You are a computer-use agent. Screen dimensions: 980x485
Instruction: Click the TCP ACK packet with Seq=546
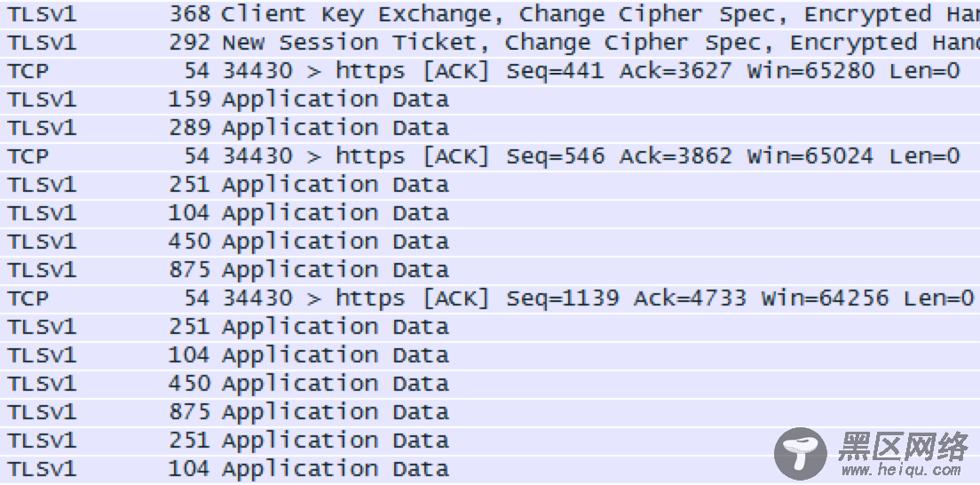pyautogui.click(x=490, y=156)
